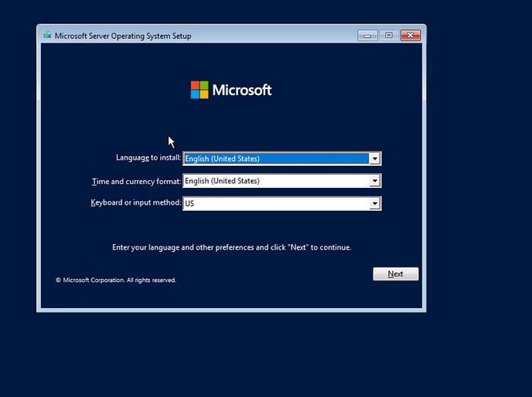The height and width of the screenshot is (397, 532).
Task: Minimize the Setup window
Action: (x=367, y=35)
